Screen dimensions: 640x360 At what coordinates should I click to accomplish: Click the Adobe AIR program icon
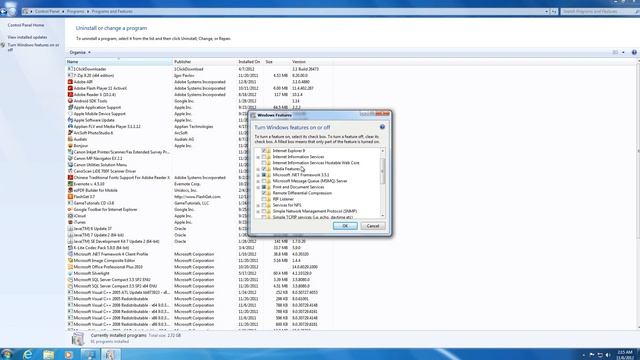(x=70, y=82)
